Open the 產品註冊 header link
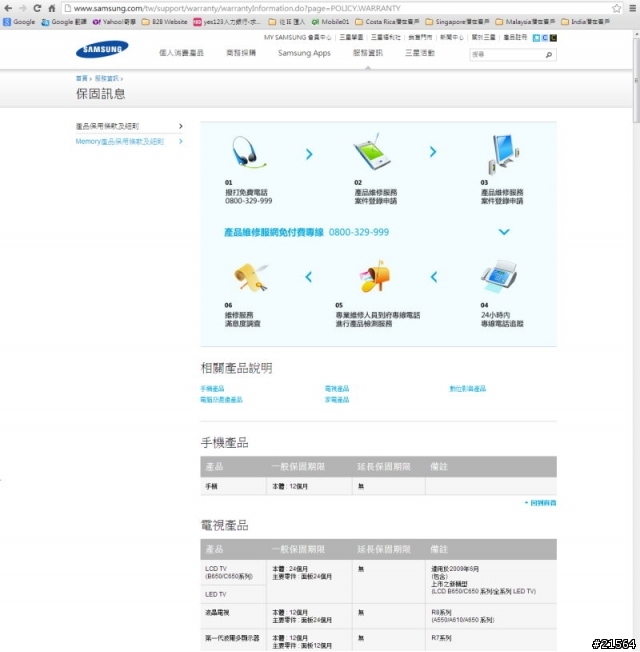Viewport: 640px width, 652px height. [515, 37]
